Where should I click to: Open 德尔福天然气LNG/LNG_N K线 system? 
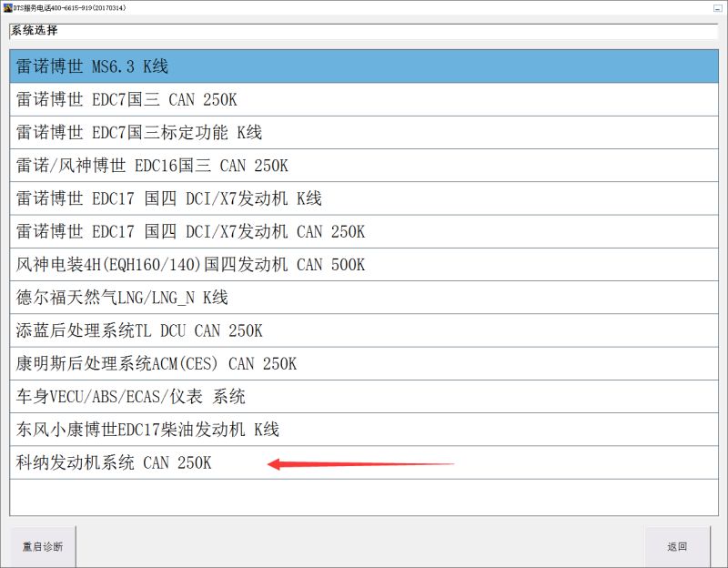click(x=364, y=298)
